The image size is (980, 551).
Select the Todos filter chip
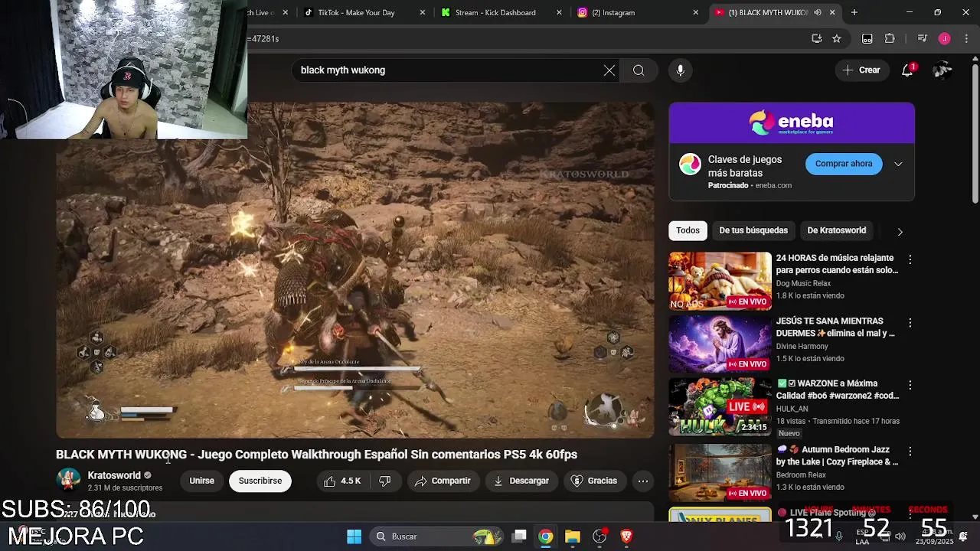click(688, 230)
